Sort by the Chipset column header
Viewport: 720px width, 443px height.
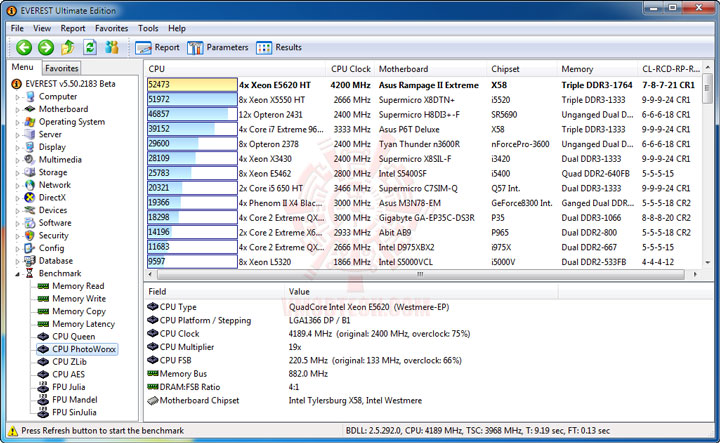click(x=522, y=69)
